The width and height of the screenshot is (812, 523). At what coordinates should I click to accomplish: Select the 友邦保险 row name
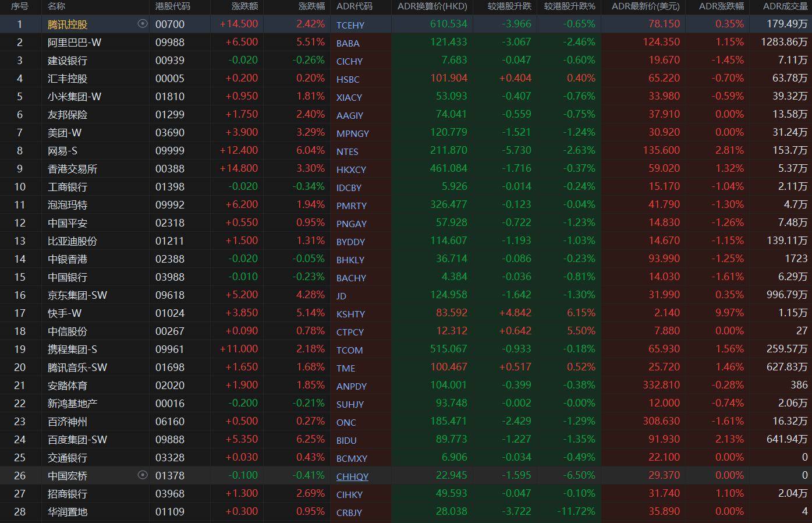(x=68, y=115)
